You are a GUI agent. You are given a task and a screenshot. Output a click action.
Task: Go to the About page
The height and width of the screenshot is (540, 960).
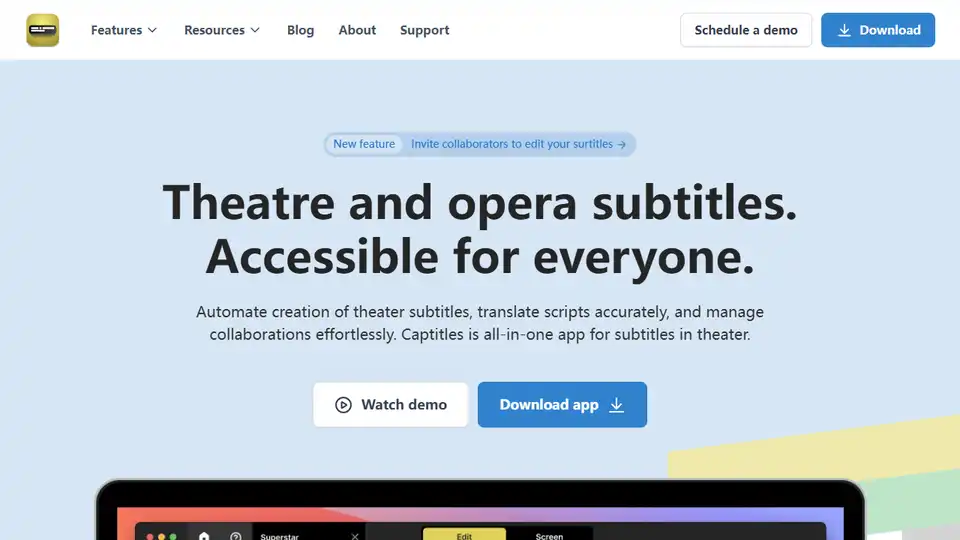pos(357,30)
